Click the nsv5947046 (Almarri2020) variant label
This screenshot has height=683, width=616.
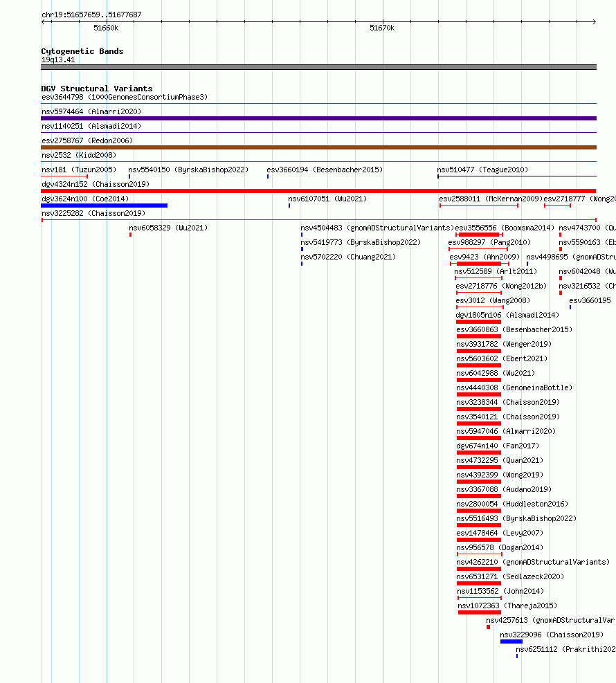pyautogui.click(x=506, y=431)
